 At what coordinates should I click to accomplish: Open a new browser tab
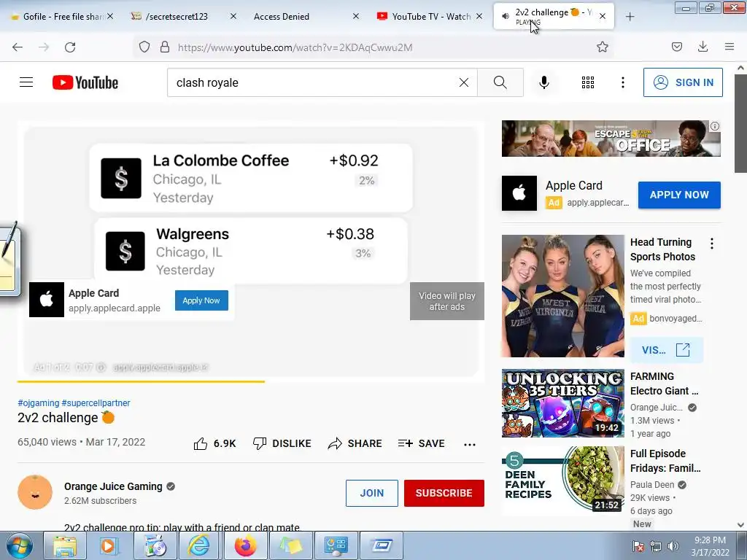(630, 17)
